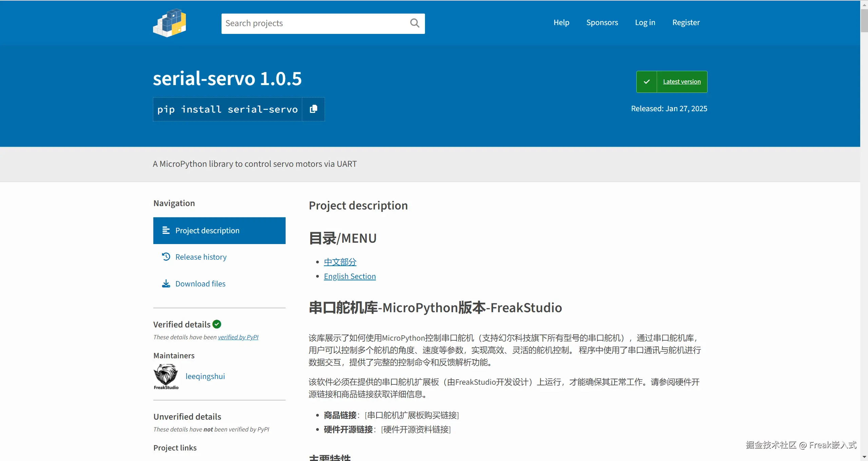The image size is (868, 461).
Task: Click the Release history clock icon
Action: (x=166, y=257)
